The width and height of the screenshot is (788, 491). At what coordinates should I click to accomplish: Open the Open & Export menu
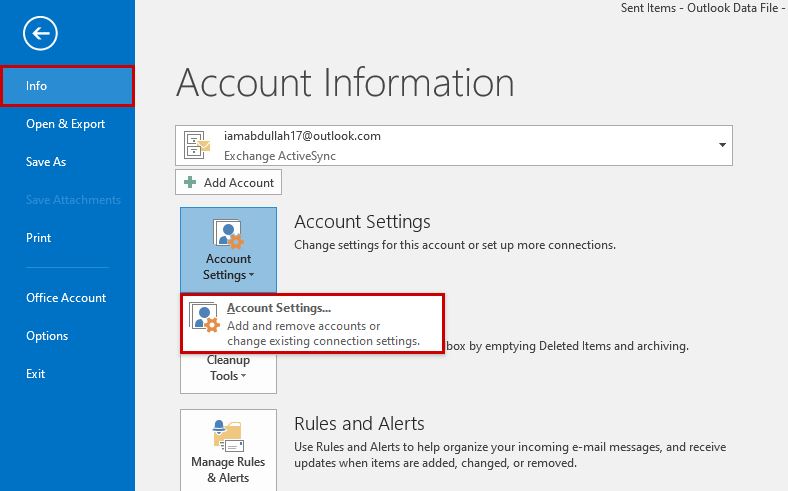66,124
